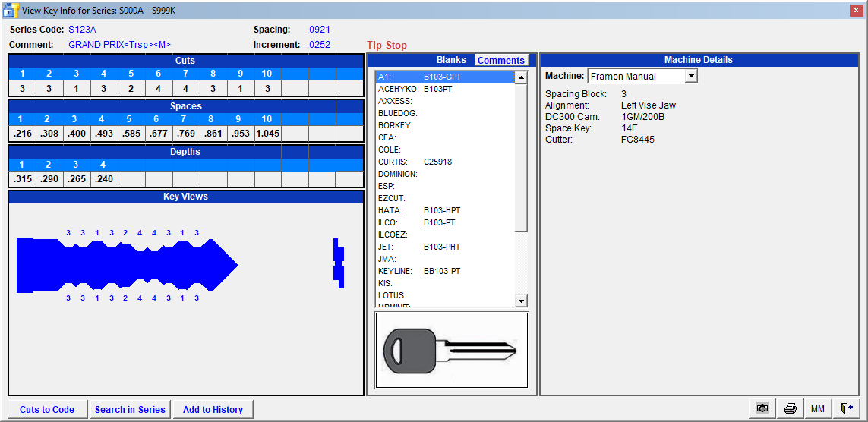The image size is (868, 422).
Task: Click the exit door icon
Action: pyautogui.click(x=846, y=408)
